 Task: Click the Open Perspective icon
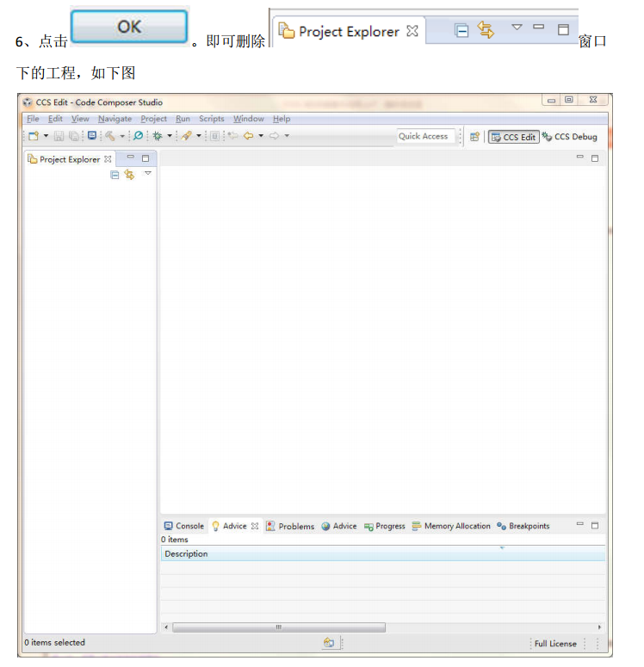tap(474, 137)
